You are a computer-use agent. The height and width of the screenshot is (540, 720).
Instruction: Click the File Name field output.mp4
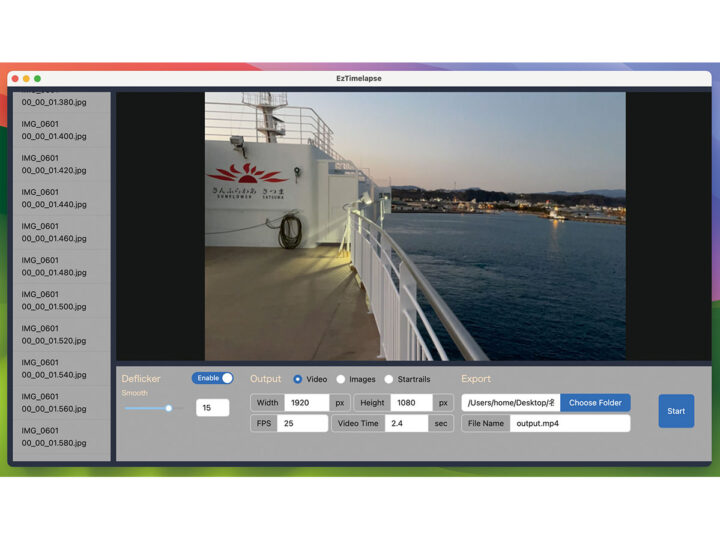pyautogui.click(x=570, y=423)
